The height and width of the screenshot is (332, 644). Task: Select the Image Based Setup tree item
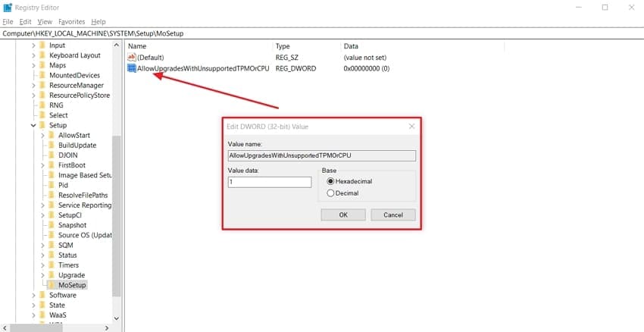point(85,175)
